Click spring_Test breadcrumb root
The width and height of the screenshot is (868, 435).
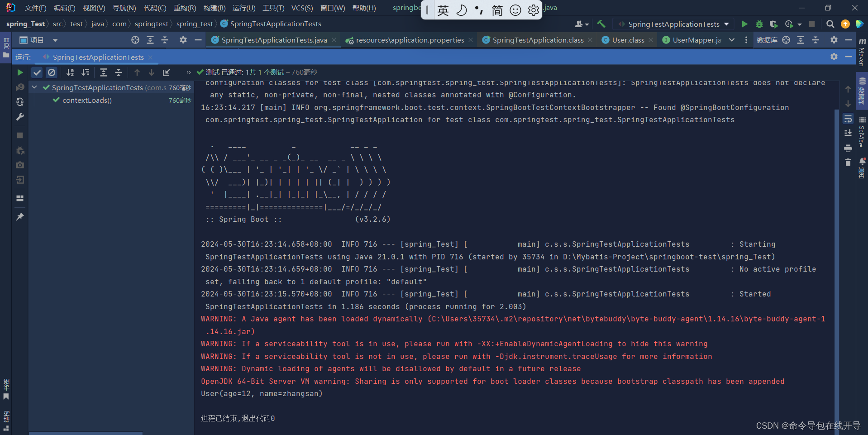[25, 24]
